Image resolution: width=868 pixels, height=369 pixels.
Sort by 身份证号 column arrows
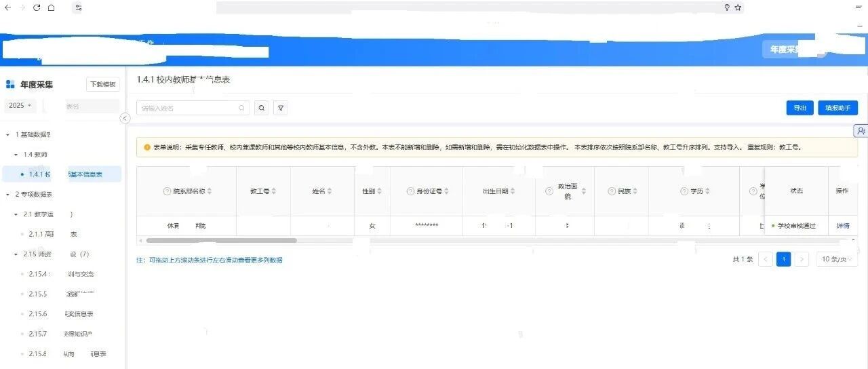coord(447,191)
